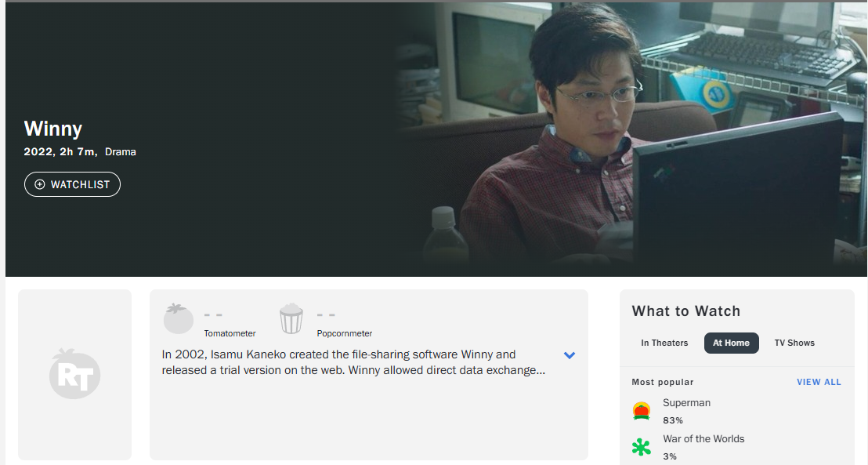Open the Superman movie link
This screenshot has width=868, height=465.
(686, 403)
